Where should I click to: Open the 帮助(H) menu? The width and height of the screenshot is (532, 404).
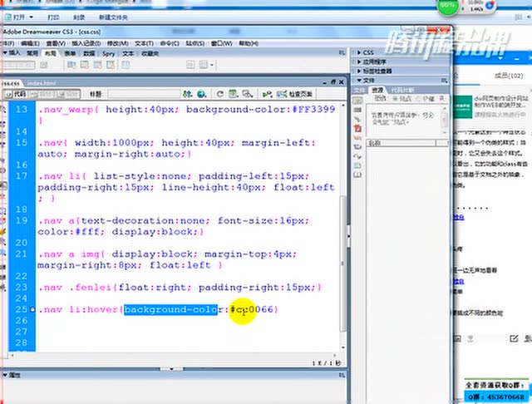pyautogui.click(x=249, y=43)
